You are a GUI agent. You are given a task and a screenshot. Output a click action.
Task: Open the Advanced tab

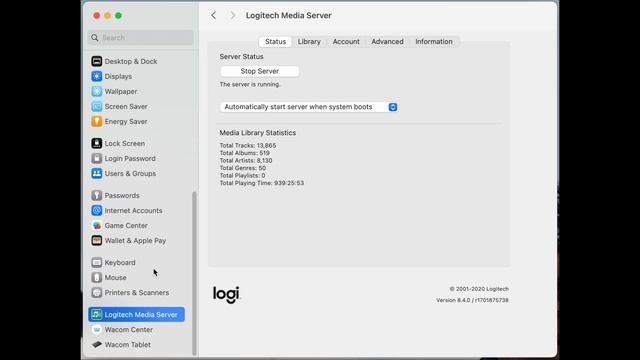pos(387,42)
